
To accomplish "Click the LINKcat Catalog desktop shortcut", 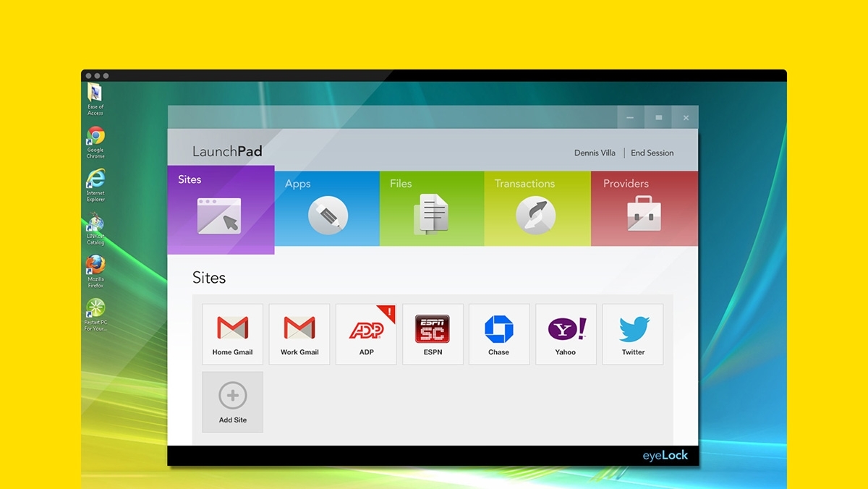I will coord(95,229).
